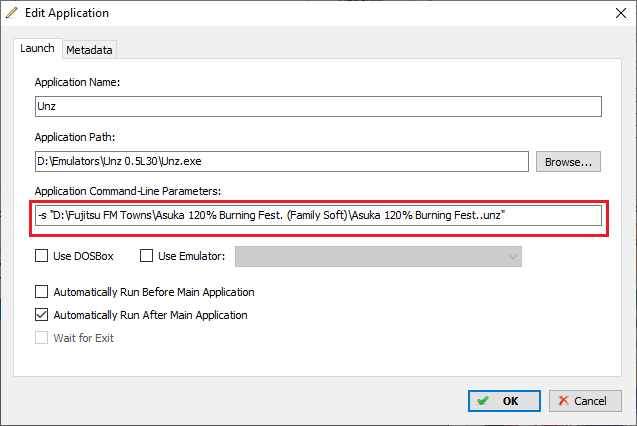Tick the Use Emulator checkbox
The image size is (637, 426).
click(146, 256)
